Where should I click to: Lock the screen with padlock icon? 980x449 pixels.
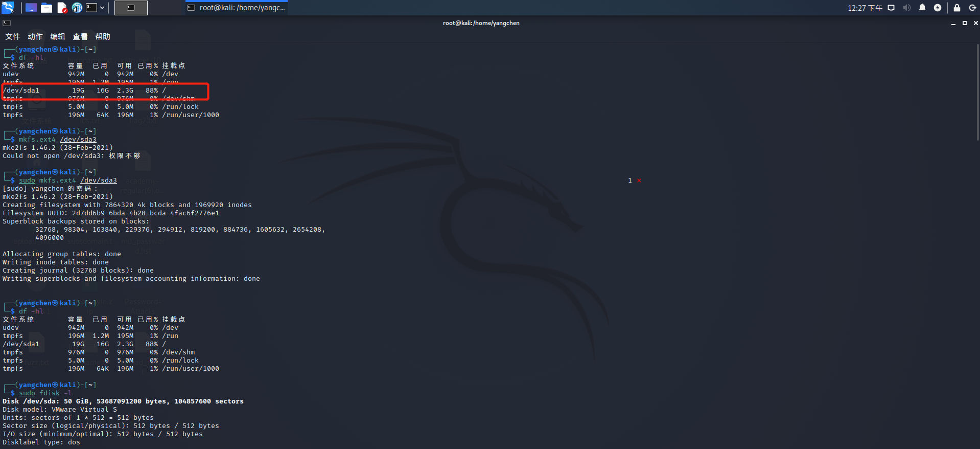pyautogui.click(x=957, y=8)
